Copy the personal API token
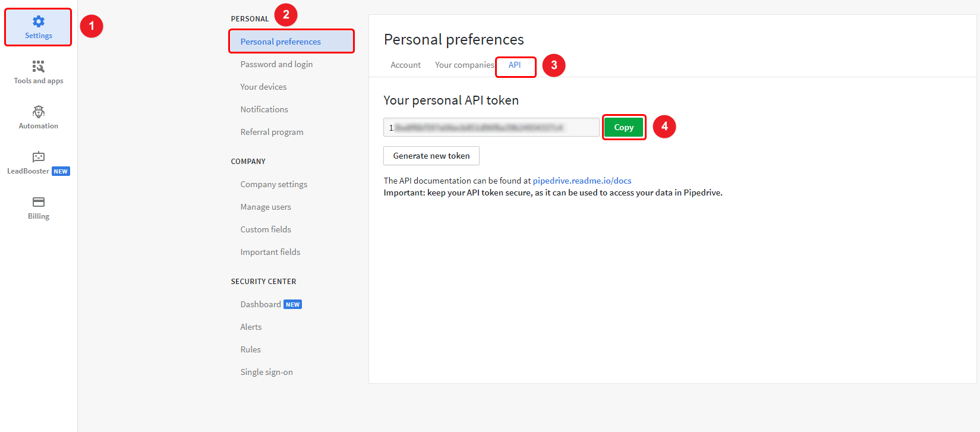This screenshot has width=980, height=432. pyautogui.click(x=623, y=127)
